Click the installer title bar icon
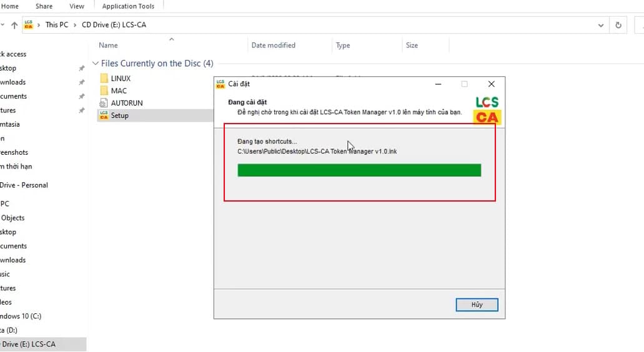 (x=220, y=84)
